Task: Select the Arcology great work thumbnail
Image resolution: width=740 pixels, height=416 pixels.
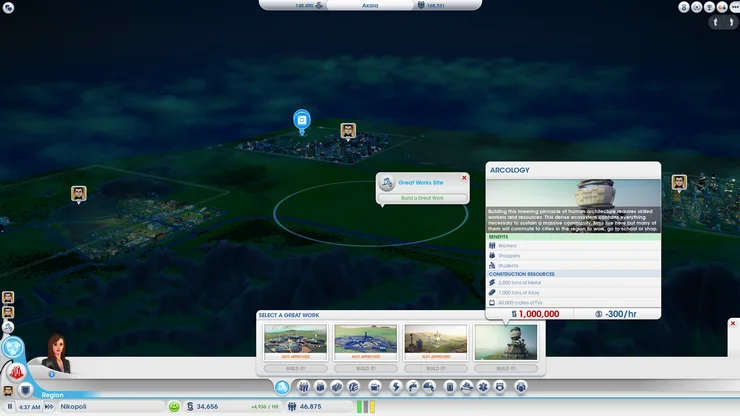Action: [506, 341]
